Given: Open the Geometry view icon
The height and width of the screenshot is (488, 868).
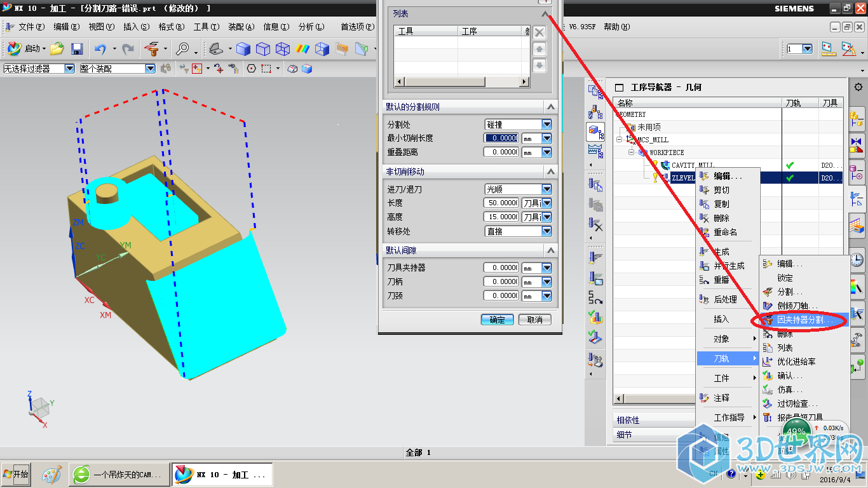Looking at the screenshot, I should tap(596, 132).
